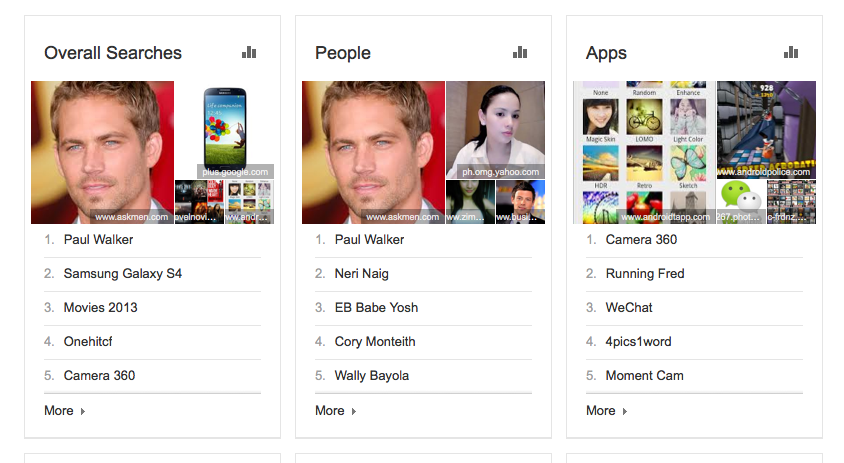
Task: Click the Running Fred game thumbnail
Action: (766, 129)
